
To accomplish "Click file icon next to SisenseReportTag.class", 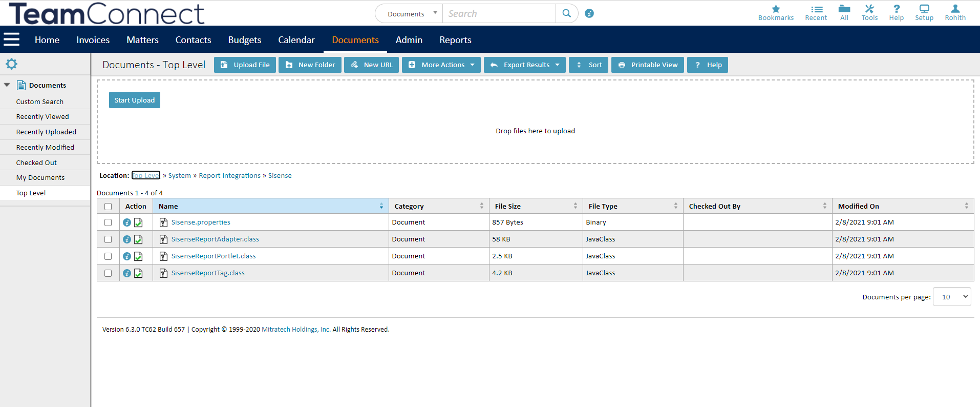I will (163, 273).
